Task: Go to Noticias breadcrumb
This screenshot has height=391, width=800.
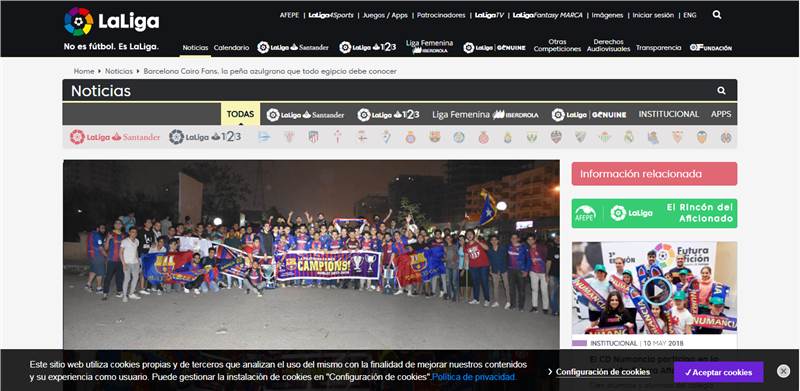Action: [x=119, y=71]
